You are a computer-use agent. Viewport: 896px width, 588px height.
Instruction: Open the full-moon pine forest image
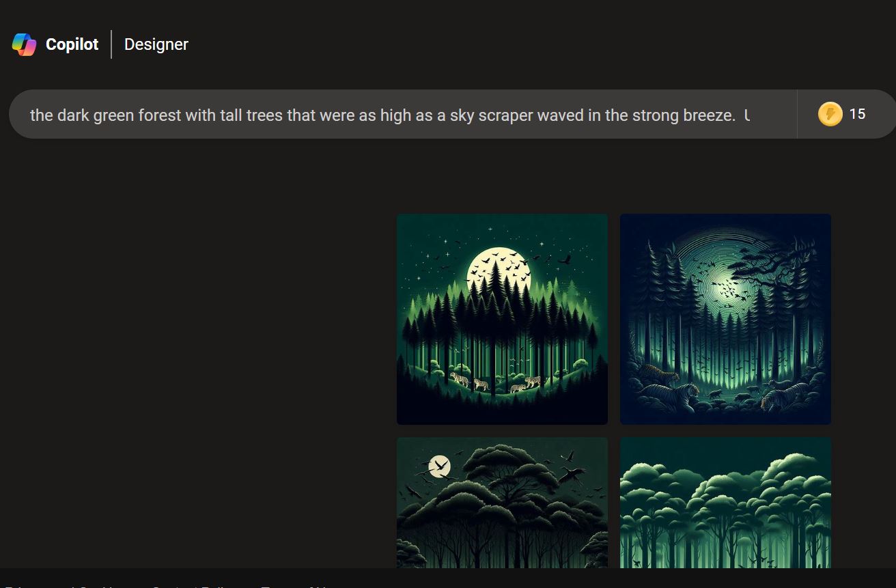coord(502,319)
